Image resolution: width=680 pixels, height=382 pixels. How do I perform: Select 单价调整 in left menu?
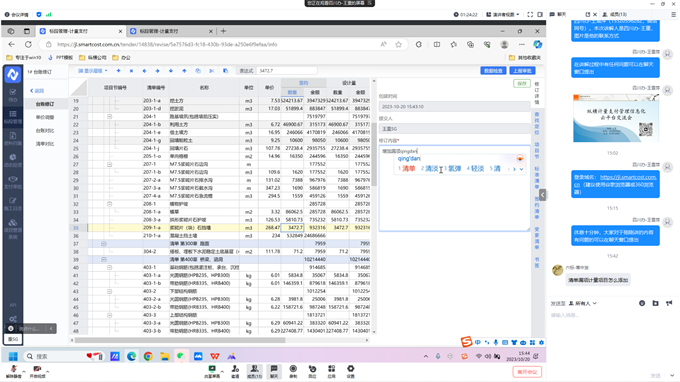coord(45,117)
